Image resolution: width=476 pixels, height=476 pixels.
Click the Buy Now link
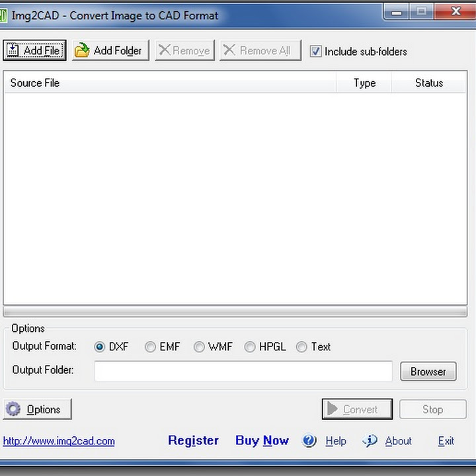point(262,440)
